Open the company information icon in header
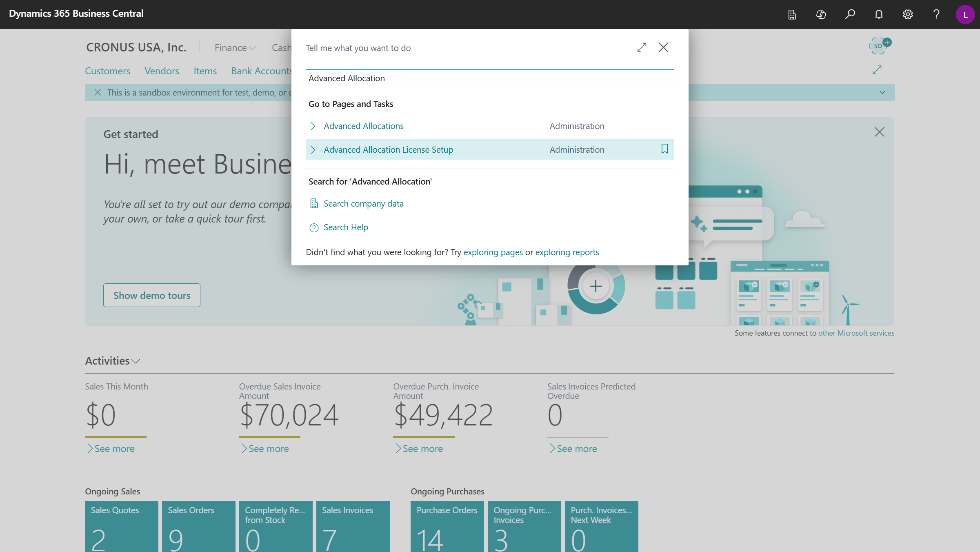 (792, 15)
